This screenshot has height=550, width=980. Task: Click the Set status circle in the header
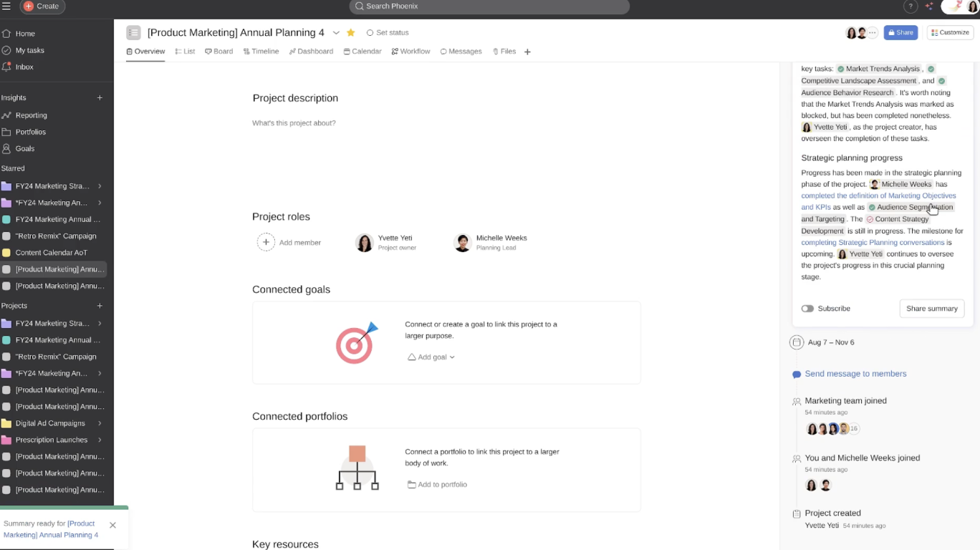coord(372,32)
